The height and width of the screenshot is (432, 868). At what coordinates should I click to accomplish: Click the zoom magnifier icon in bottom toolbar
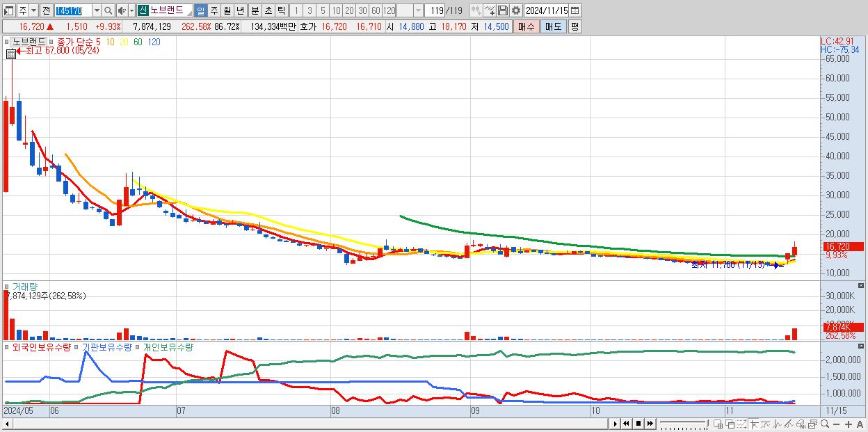pyautogui.click(x=824, y=424)
